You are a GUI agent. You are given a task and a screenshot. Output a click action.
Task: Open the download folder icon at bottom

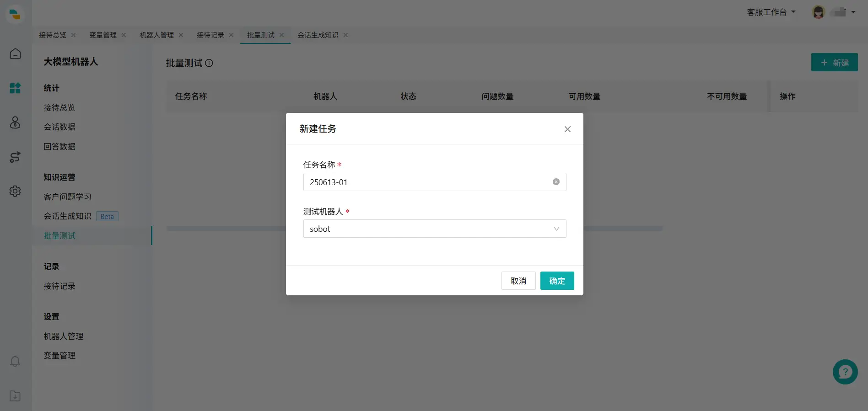(x=15, y=396)
